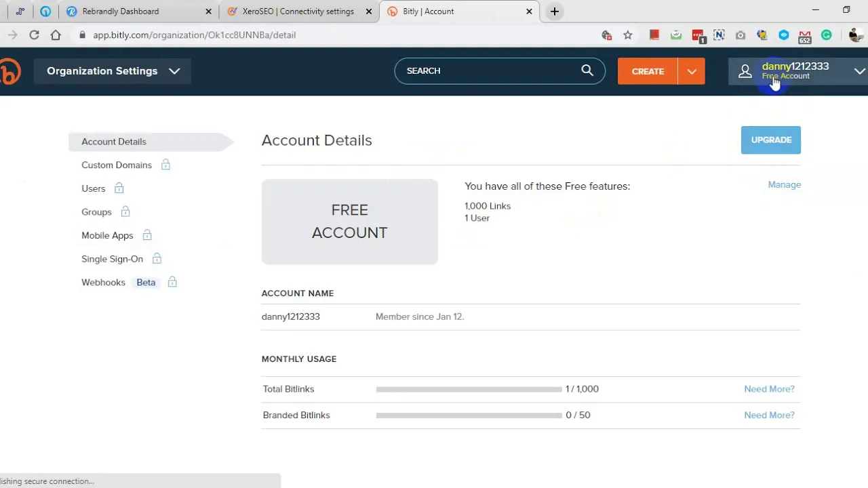
Task: Switch to the second pinned browser tab
Action: click(x=45, y=12)
